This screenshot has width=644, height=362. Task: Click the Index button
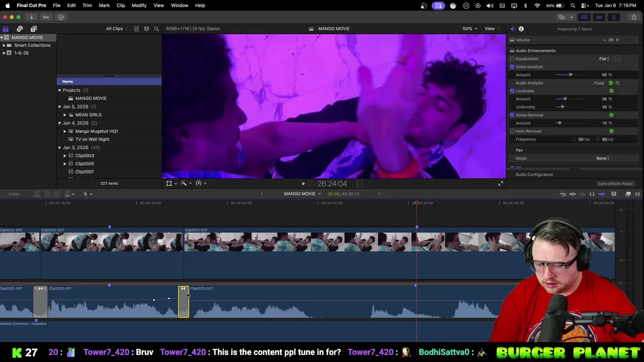click(x=14, y=194)
